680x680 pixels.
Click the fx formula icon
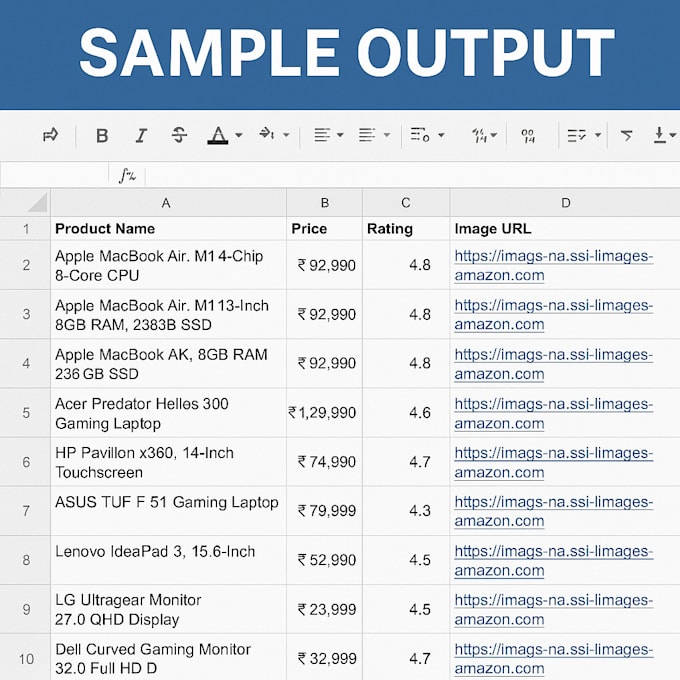tap(127, 176)
